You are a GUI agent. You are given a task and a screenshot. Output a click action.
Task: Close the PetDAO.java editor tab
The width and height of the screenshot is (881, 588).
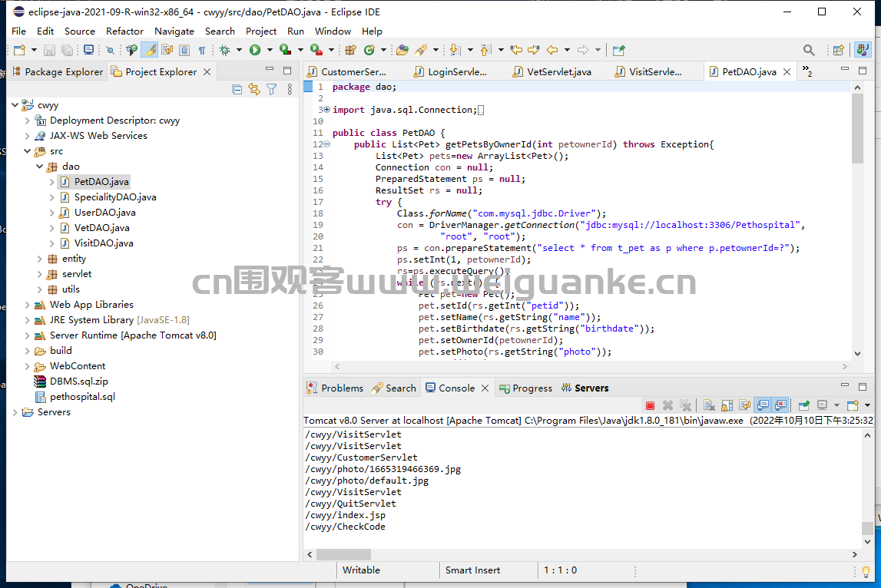click(x=787, y=71)
